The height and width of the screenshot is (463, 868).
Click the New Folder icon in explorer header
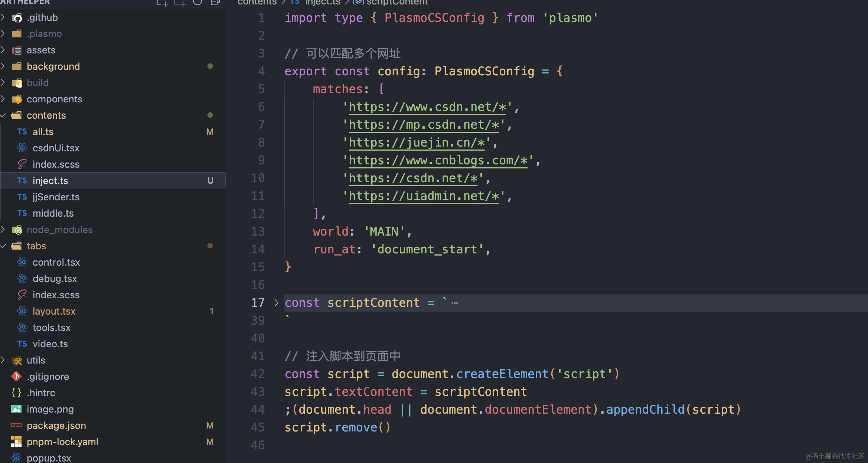pos(180,3)
